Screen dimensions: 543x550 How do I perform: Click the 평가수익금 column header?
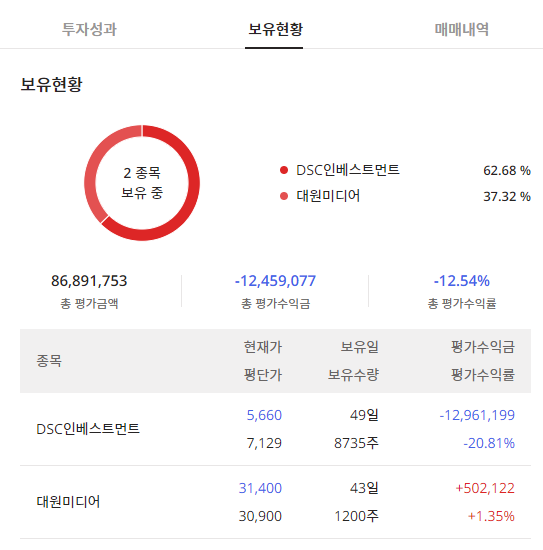[x=483, y=347]
